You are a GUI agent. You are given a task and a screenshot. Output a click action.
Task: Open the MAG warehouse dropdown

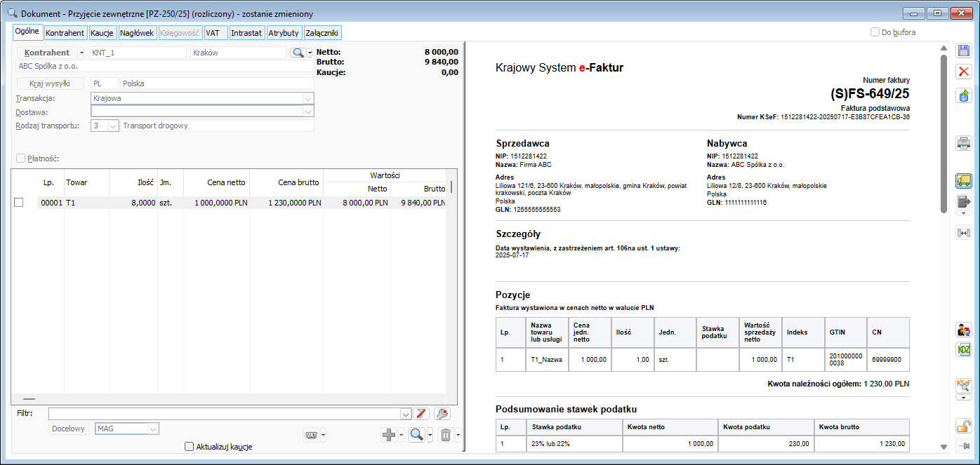tap(152, 429)
